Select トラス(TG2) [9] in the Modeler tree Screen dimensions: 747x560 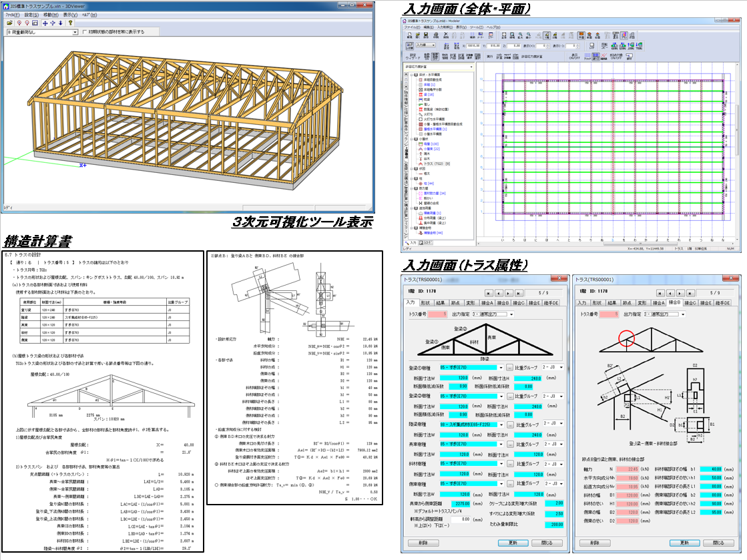437,164
